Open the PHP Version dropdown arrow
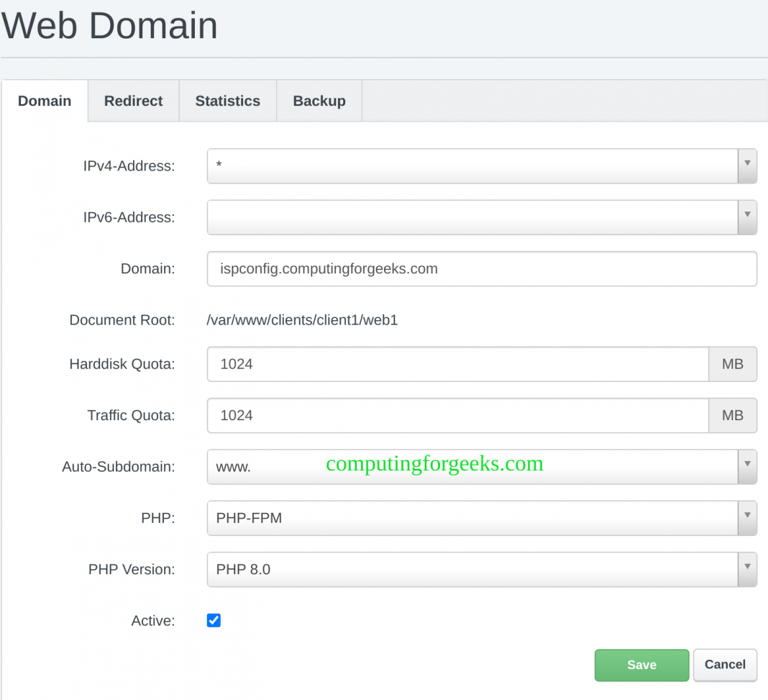The width and height of the screenshot is (768, 700). (747, 569)
